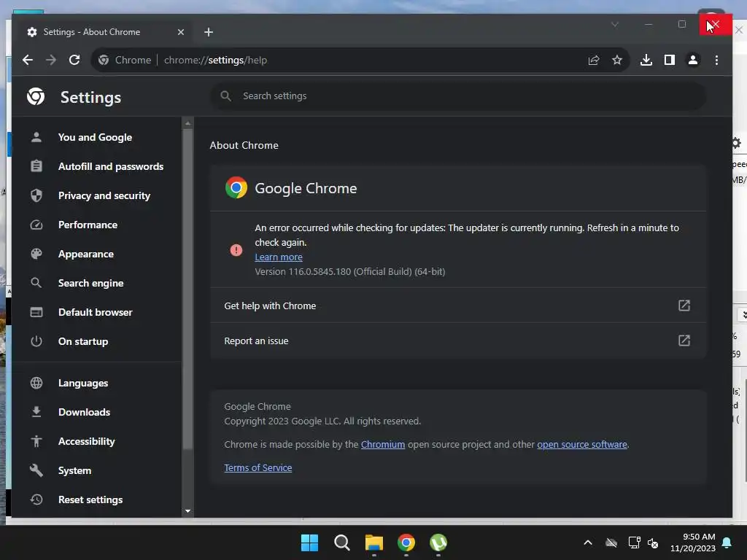Bookmark this page with the star icon

(617, 60)
